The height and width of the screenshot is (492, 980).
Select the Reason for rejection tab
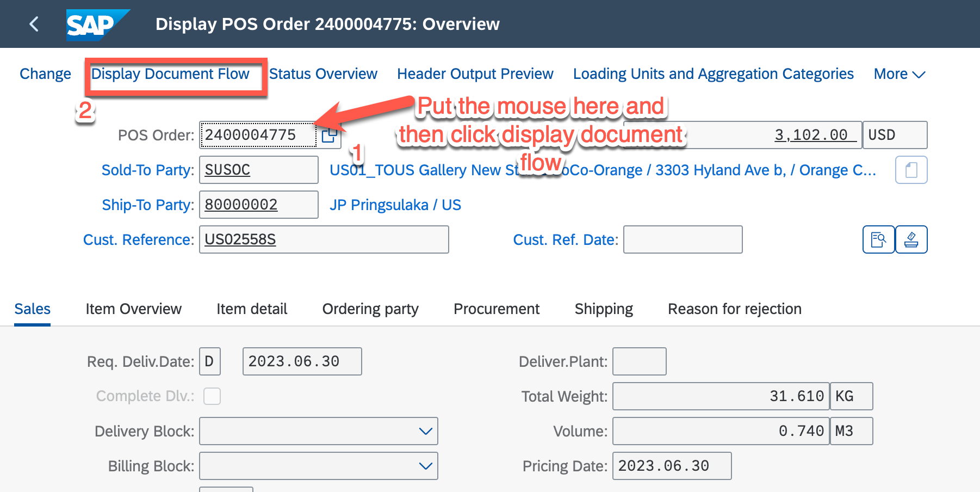point(734,309)
